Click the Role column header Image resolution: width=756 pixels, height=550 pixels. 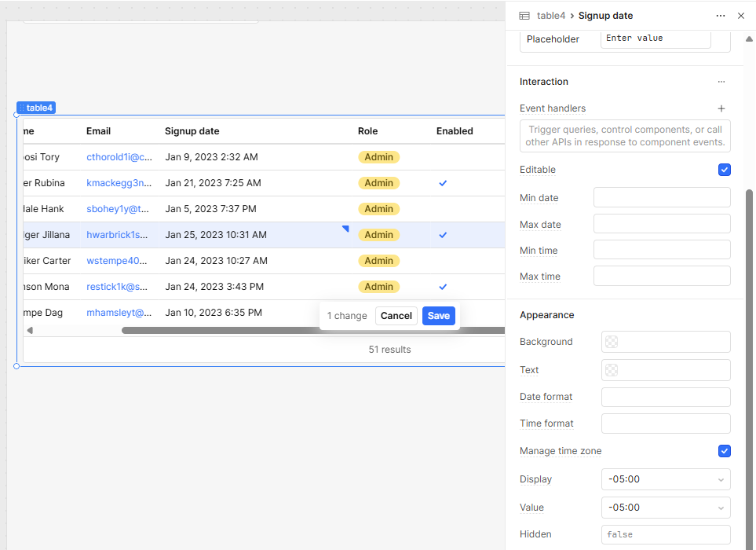coord(367,131)
